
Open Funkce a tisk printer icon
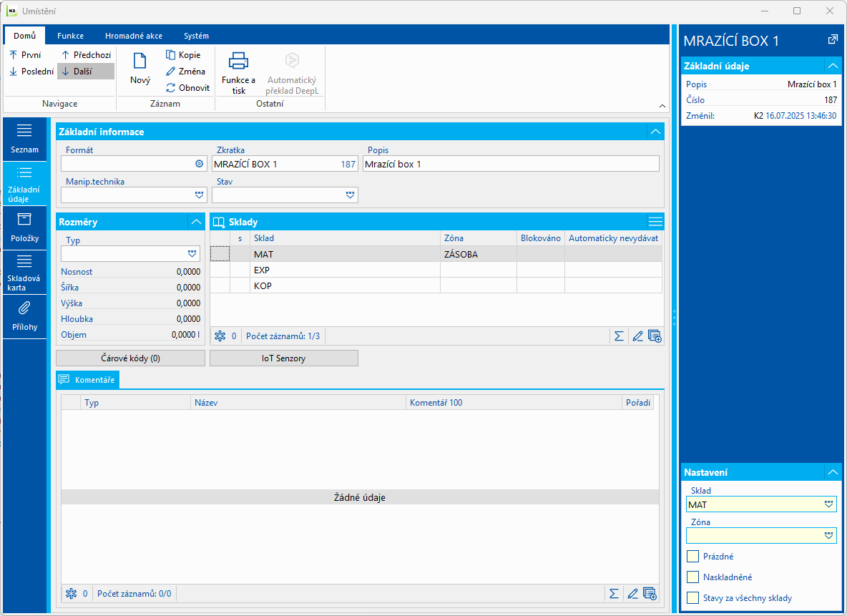[x=238, y=62]
